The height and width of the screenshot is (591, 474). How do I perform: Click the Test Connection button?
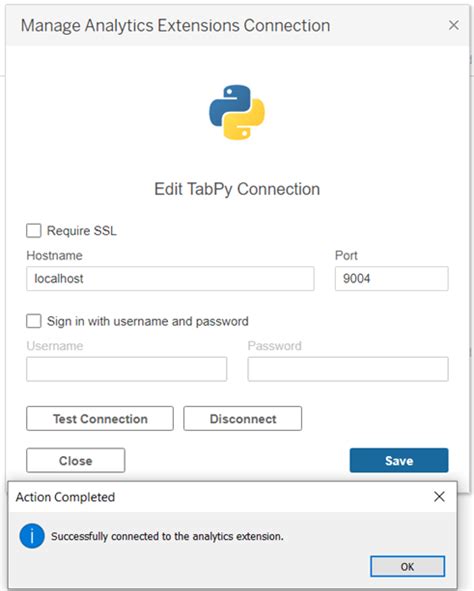100,418
